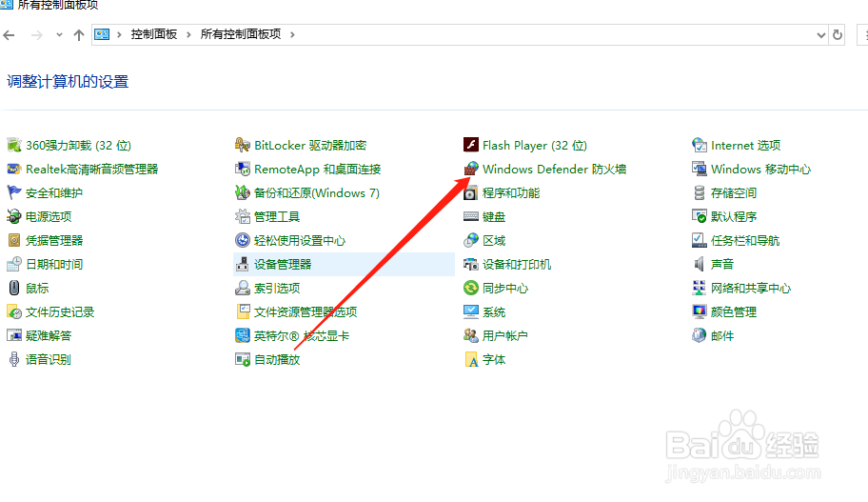Open the 设备管理器 link text
The width and height of the screenshot is (868, 502).
(283, 264)
